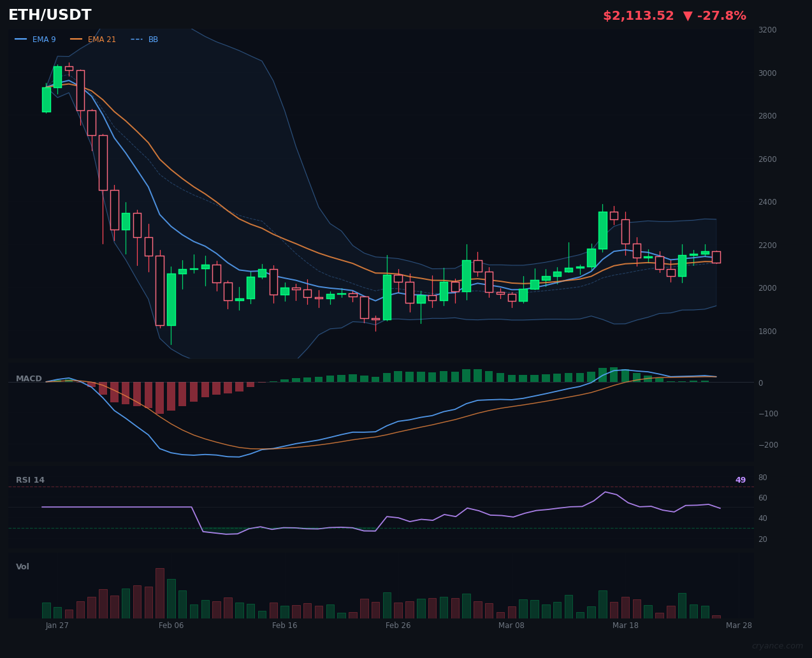Click the $2,113.52 price display

pyautogui.click(x=638, y=15)
